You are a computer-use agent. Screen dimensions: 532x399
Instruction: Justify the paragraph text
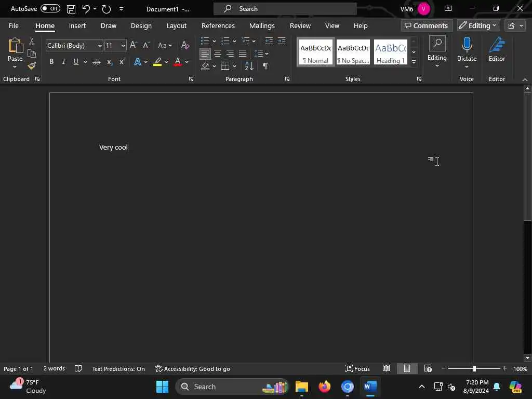tap(242, 54)
